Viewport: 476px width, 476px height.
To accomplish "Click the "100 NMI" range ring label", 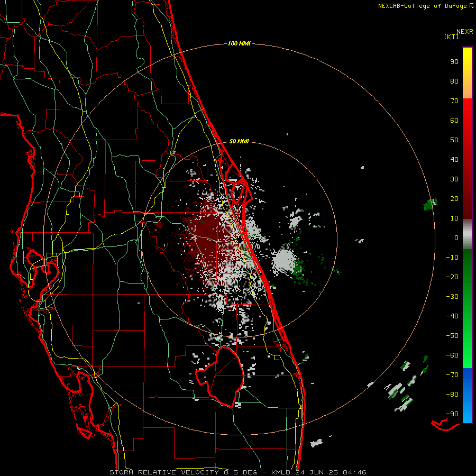I will click(x=239, y=44).
